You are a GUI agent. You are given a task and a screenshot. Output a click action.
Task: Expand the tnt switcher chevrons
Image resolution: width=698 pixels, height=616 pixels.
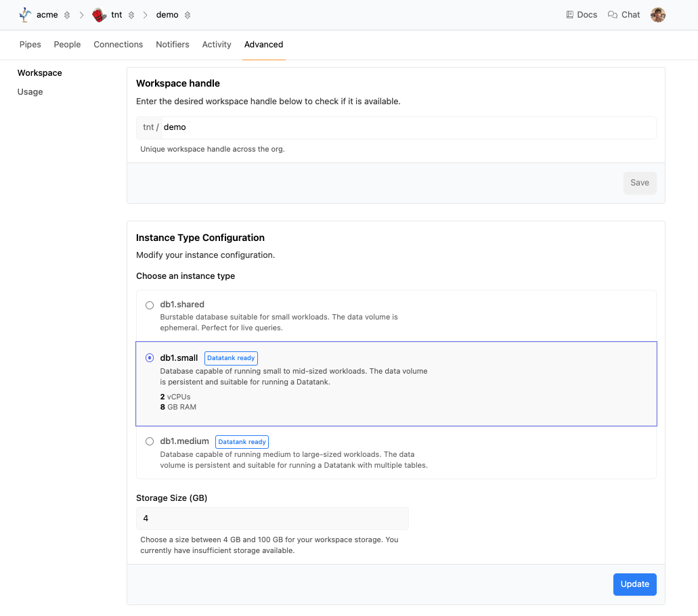[x=131, y=15]
